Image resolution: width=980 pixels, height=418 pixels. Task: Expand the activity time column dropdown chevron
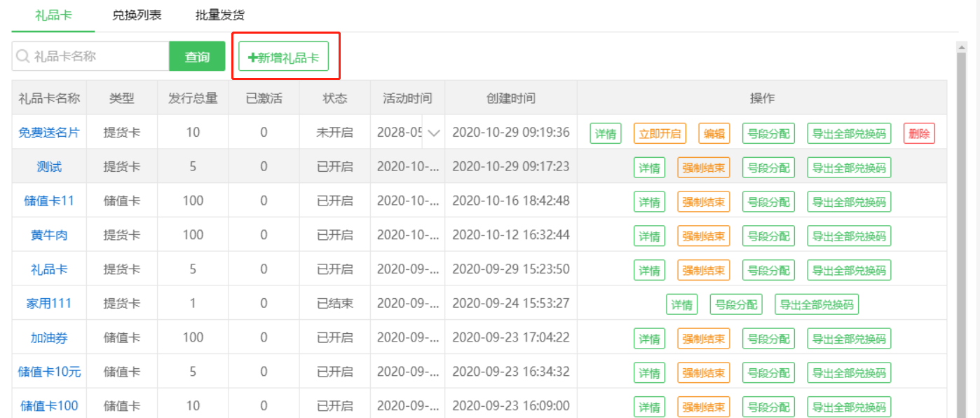[433, 133]
